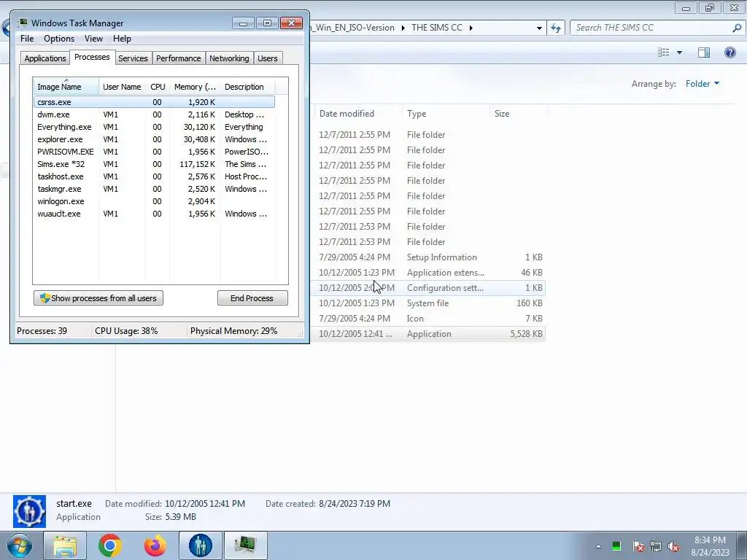
Task: Toggle the Explorer preview pane icon
Action: click(704, 52)
